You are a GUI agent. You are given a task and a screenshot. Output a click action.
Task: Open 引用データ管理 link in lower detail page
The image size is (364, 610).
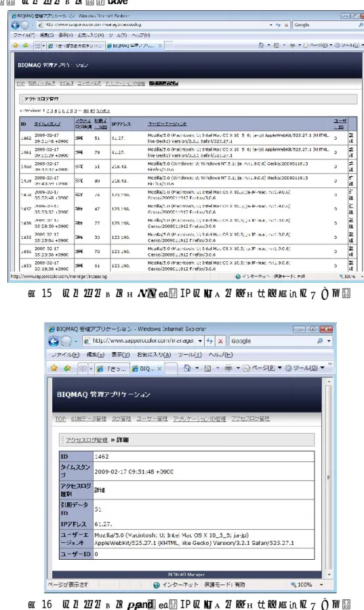(89, 419)
